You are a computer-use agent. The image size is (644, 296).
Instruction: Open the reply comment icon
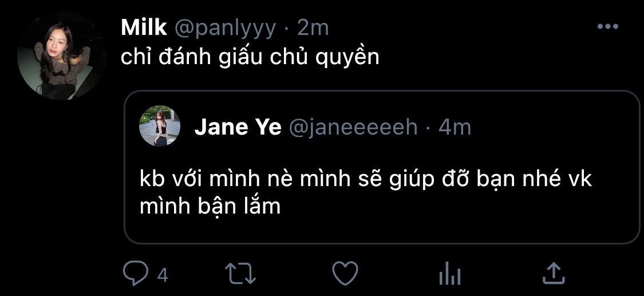(x=136, y=274)
